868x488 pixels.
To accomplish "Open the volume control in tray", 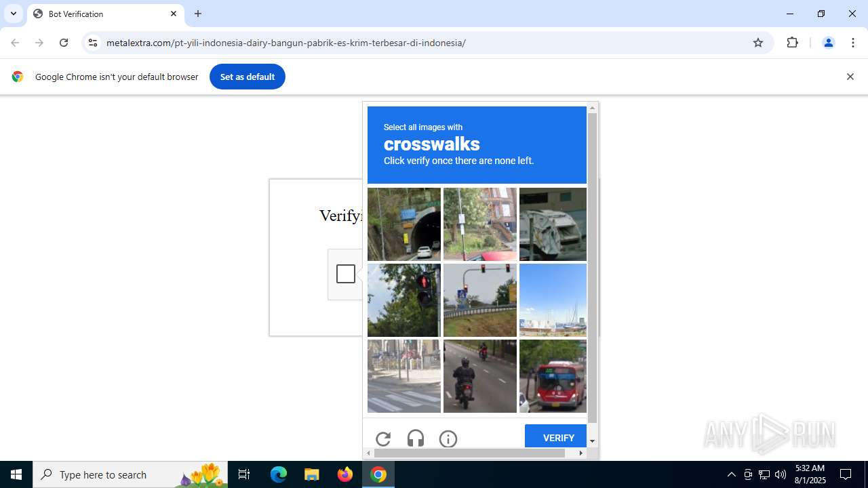I will click(x=781, y=474).
